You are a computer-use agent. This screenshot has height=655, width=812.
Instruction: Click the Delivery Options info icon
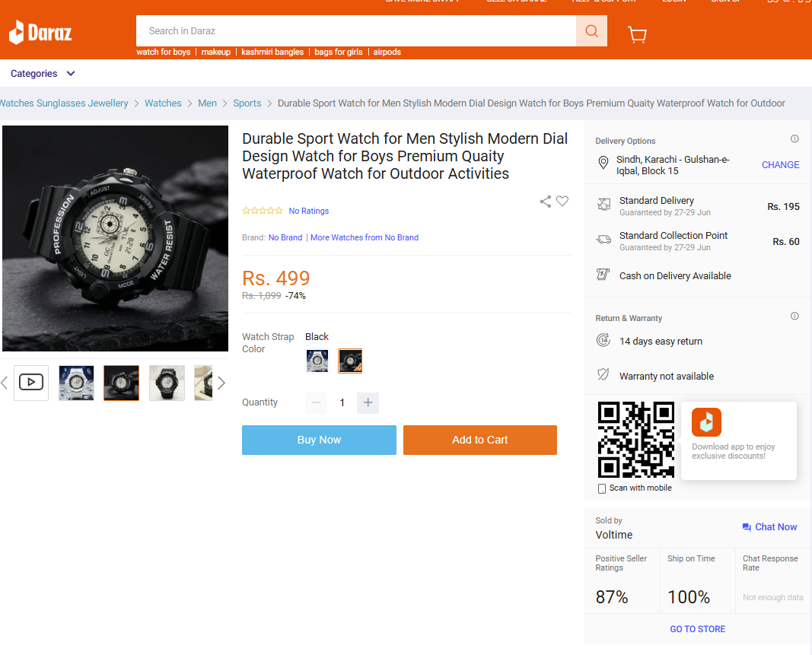click(x=794, y=138)
